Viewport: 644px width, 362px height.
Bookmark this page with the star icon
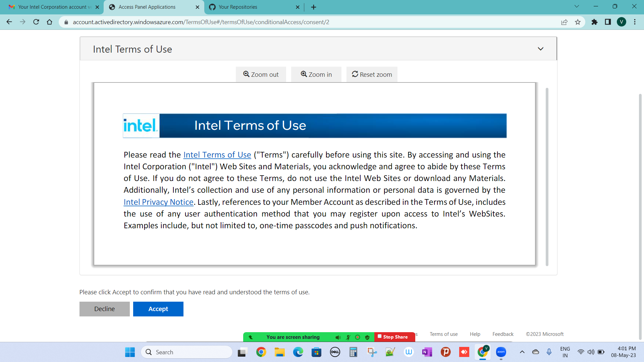(578, 22)
